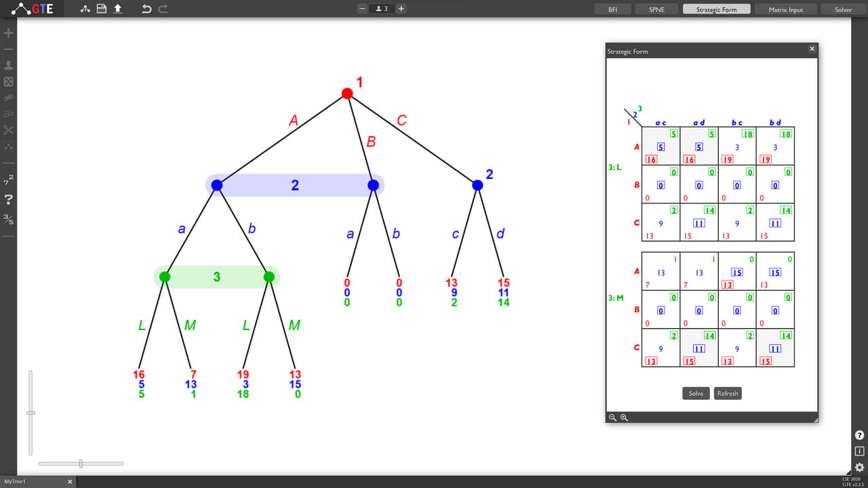This screenshot has width=868, height=488.
Task: Open help with circled question mark
Action: [x=859, y=435]
